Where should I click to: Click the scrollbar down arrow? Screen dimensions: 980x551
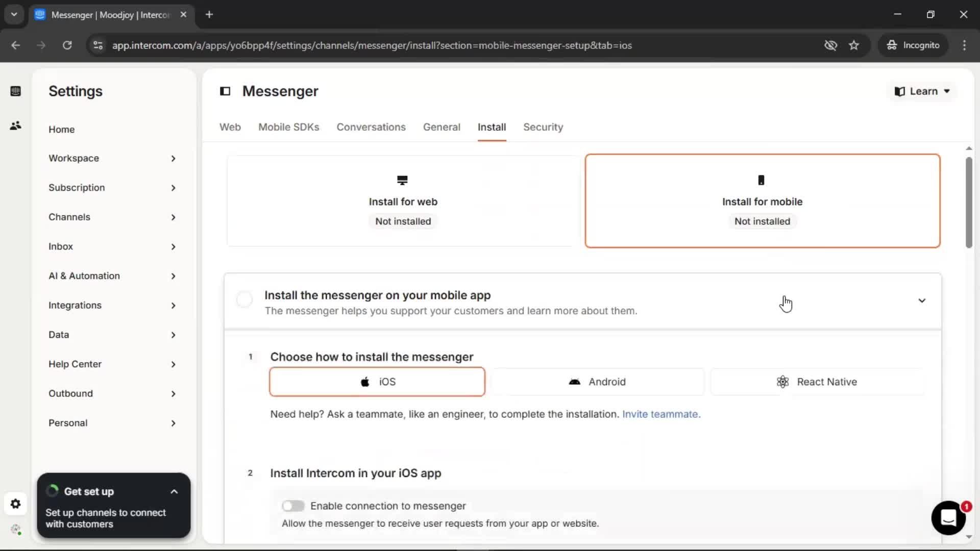click(x=969, y=537)
